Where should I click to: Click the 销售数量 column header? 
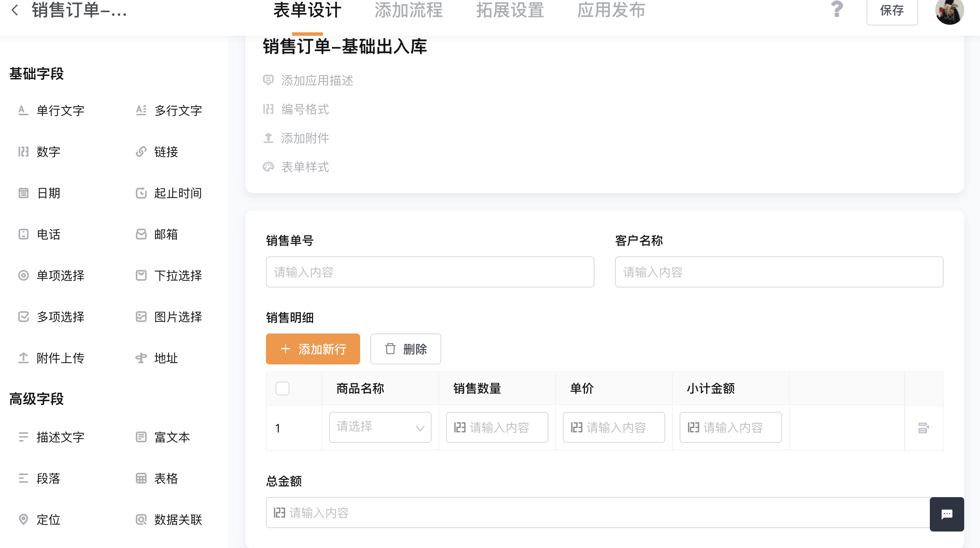coord(477,388)
